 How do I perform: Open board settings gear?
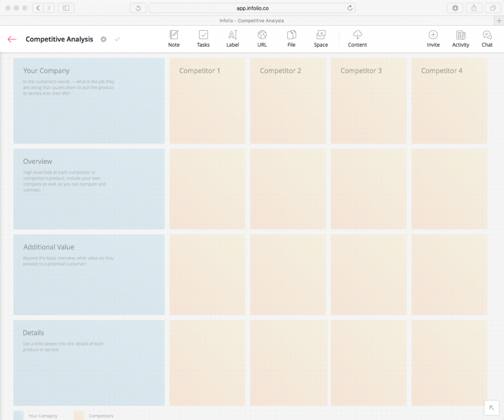click(x=104, y=39)
